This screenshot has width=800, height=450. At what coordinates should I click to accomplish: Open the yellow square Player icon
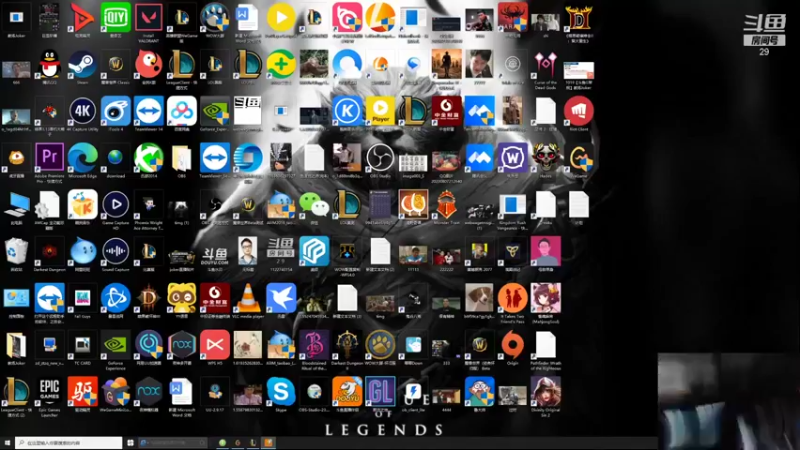(380, 111)
